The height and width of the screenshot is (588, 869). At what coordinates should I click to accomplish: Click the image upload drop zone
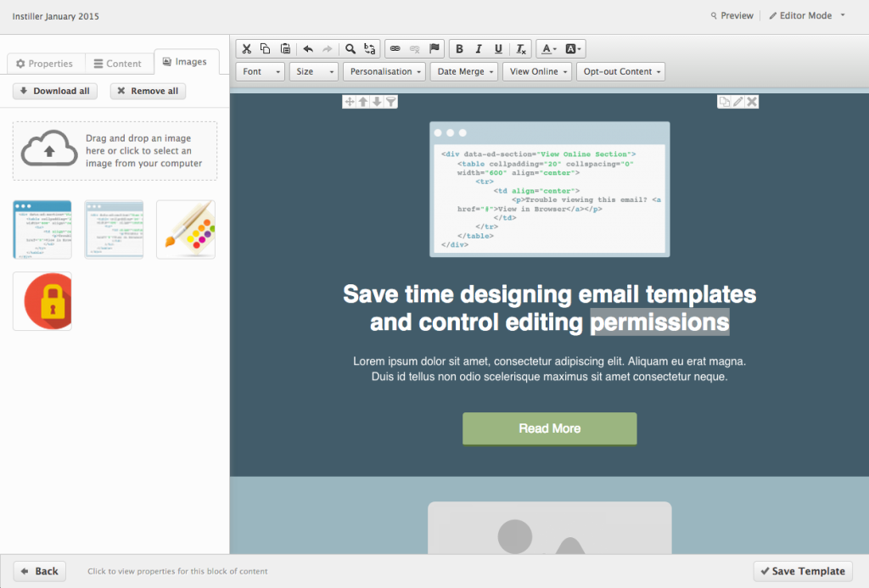[x=115, y=151]
